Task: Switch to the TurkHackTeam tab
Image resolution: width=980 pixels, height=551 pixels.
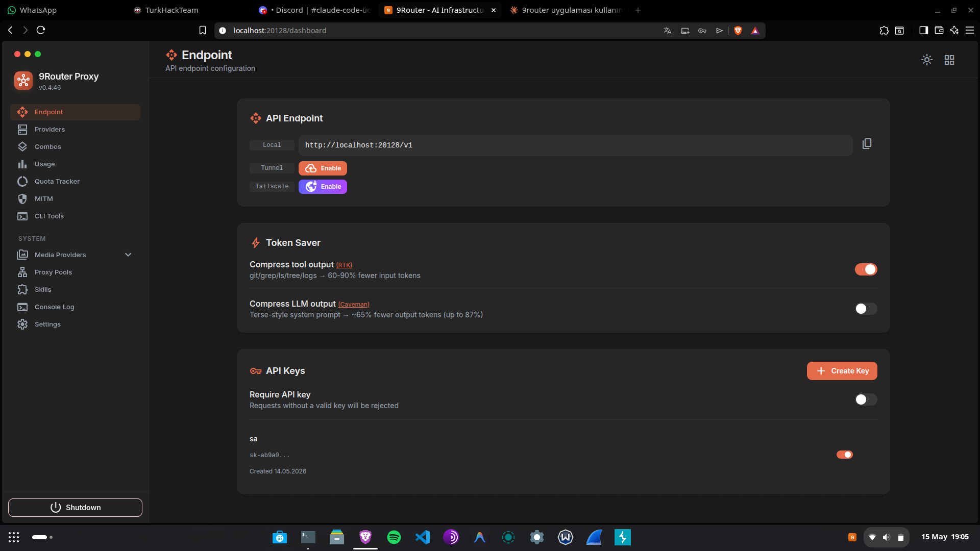Action: (188, 10)
